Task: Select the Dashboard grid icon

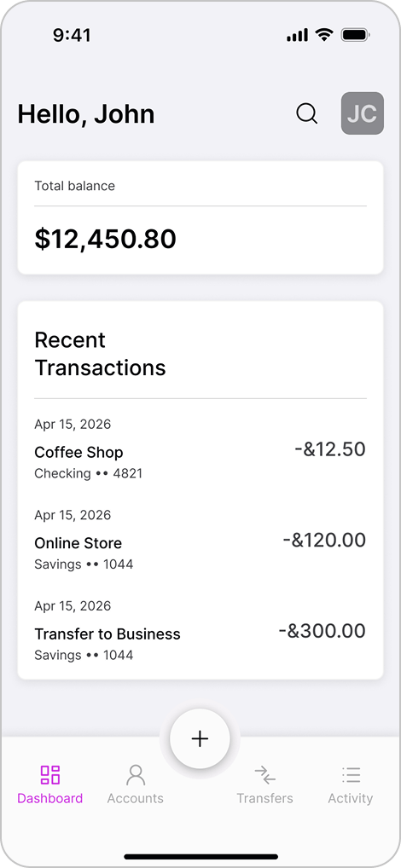Action: [x=50, y=775]
